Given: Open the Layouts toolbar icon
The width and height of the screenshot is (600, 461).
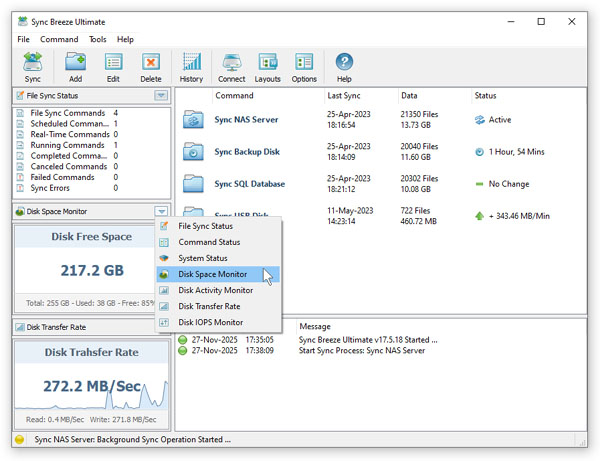Looking at the screenshot, I should pyautogui.click(x=267, y=62).
